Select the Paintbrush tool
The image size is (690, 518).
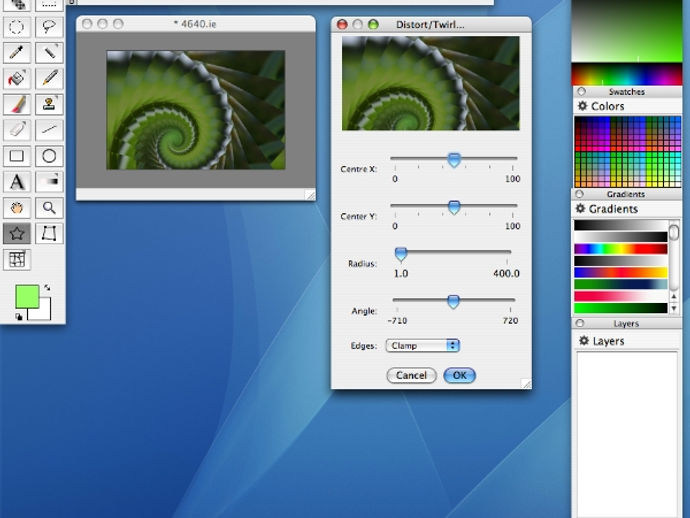[x=17, y=104]
